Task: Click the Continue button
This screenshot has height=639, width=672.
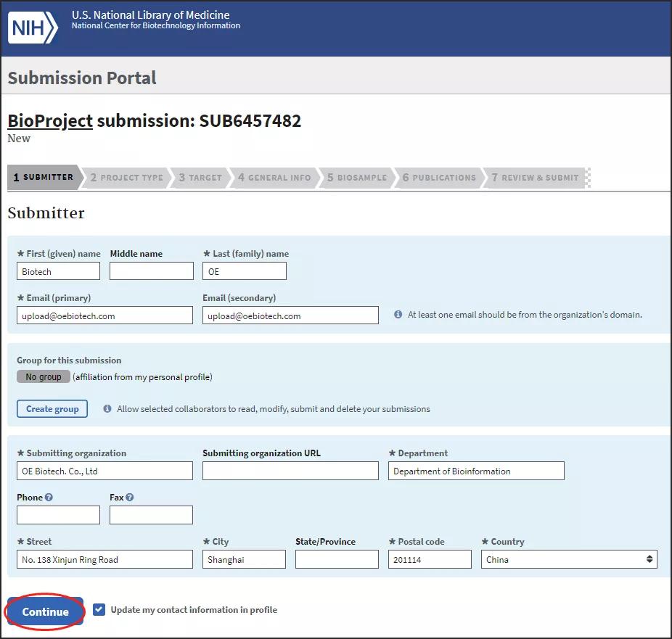Action: 45,611
